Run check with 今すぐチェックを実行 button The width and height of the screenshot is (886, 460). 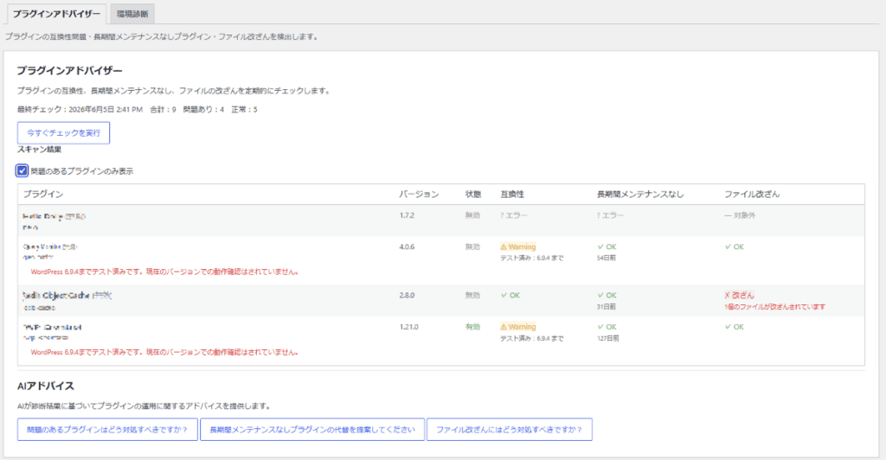(63, 133)
